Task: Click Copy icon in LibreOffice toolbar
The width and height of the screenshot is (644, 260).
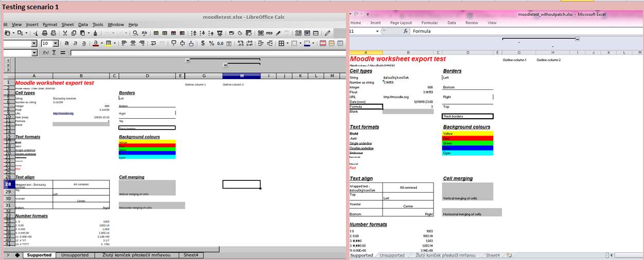Action: tap(74, 33)
